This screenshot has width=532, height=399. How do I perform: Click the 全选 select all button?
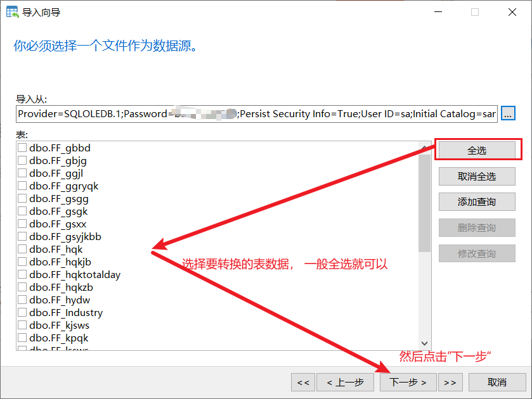pos(477,151)
